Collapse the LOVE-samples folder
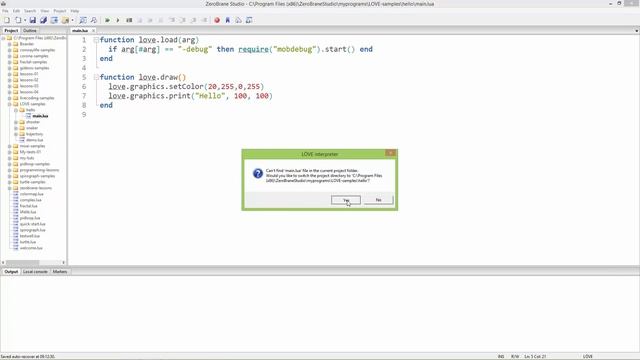This screenshot has height=360, width=640. click(9, 104)
